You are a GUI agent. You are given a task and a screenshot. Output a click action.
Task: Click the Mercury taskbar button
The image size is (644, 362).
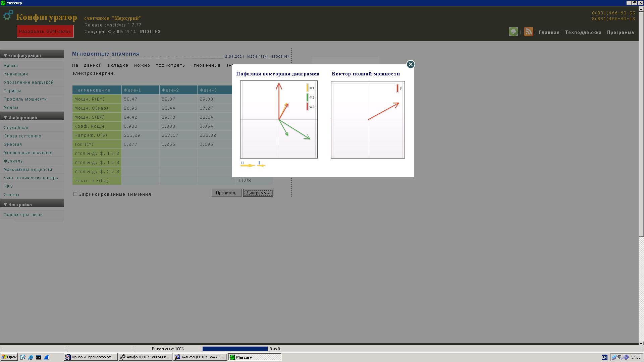255,357
